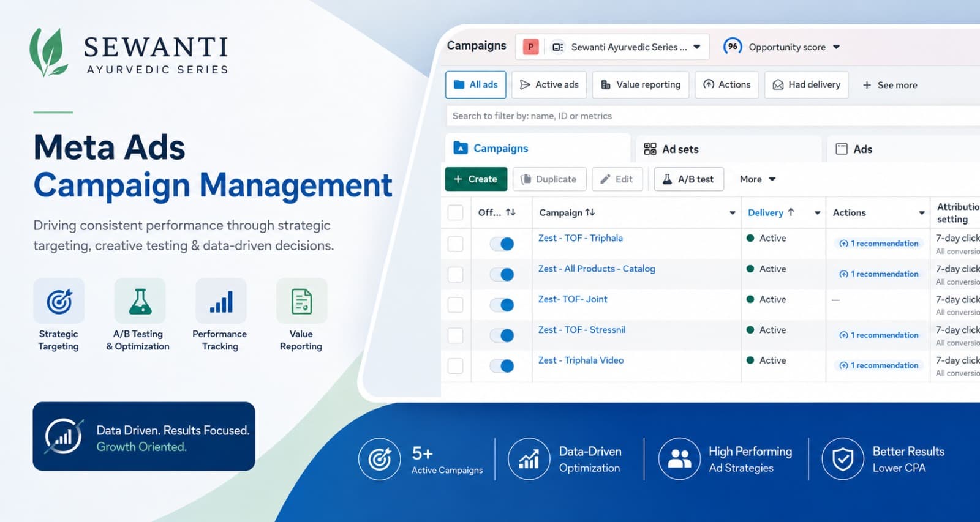980x522 pixels.
Task: Switch off the Zest - Triphala Video toggle
Action: click(x=502, y=366)
